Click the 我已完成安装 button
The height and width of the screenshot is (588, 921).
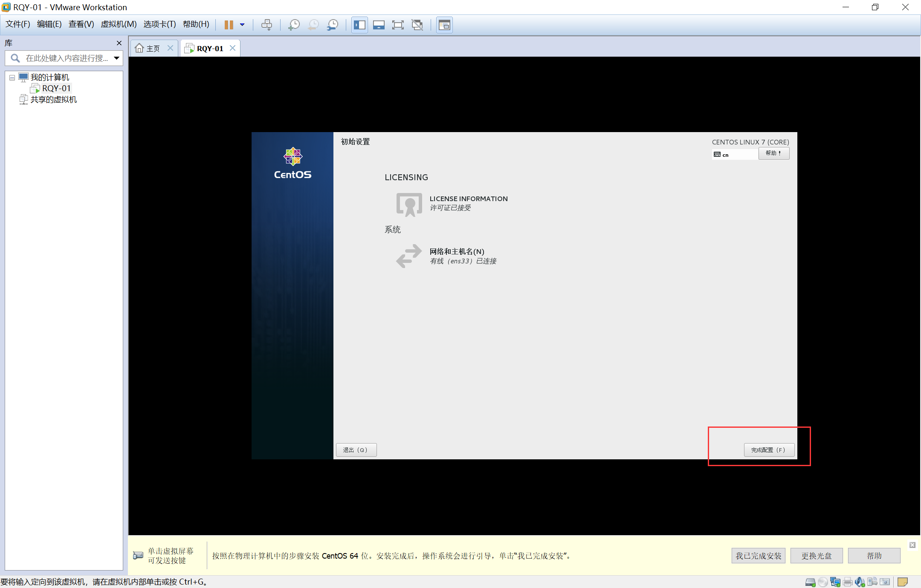pos(758,556)
